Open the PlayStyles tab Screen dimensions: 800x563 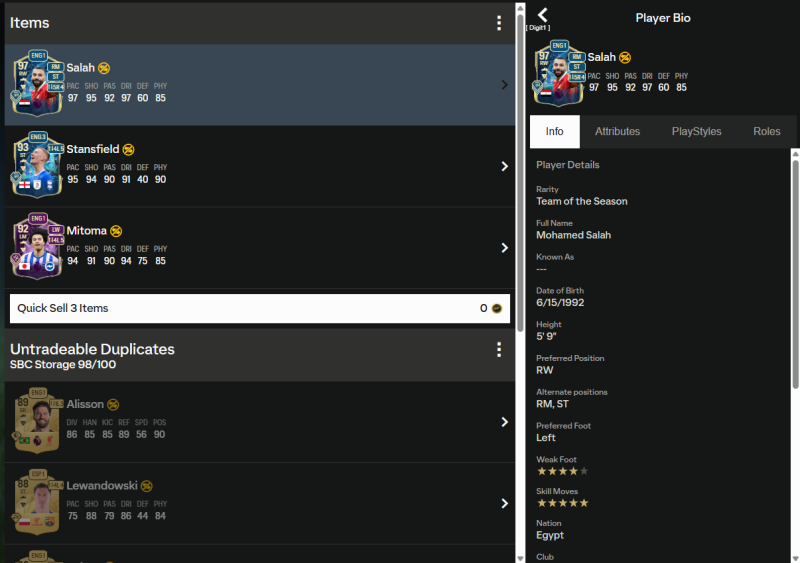[696, 132]
